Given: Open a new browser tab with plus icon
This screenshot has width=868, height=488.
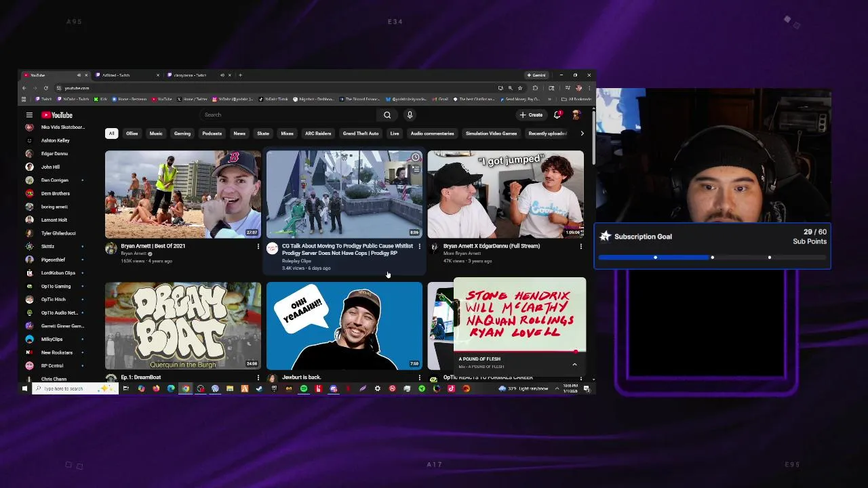Looking at the screenshot, I should pyautogui.click(x=240, y=75).
